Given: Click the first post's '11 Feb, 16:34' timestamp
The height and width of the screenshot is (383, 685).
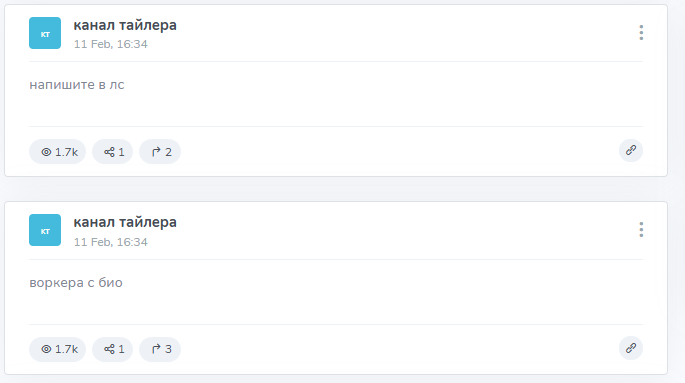Looking at the screenshot, I should 111,44.
